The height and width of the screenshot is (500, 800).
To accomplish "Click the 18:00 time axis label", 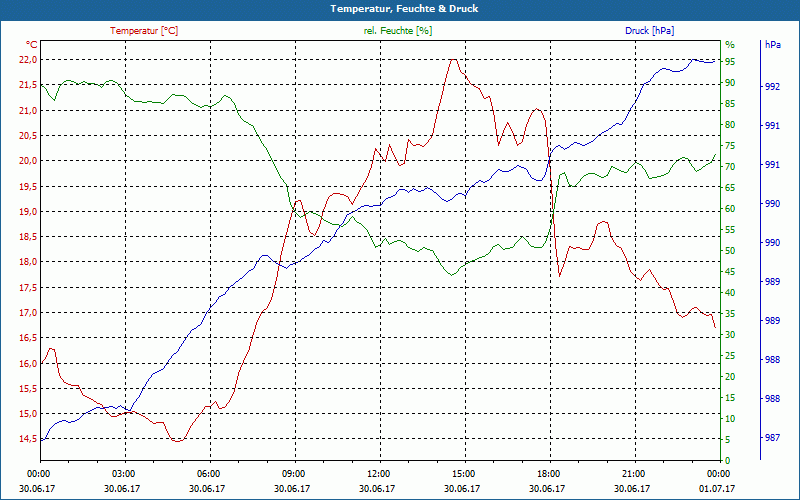I will (x=548, y=473).
